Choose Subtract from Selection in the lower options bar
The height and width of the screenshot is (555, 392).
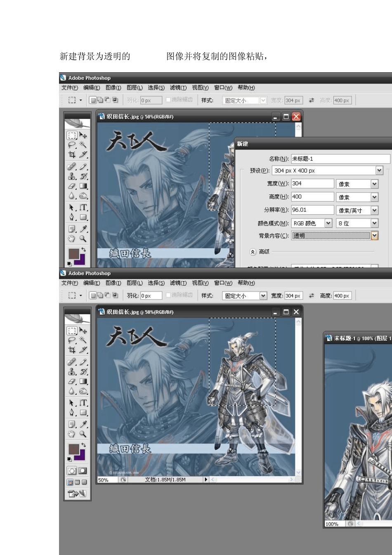click(x=107, y=295)
